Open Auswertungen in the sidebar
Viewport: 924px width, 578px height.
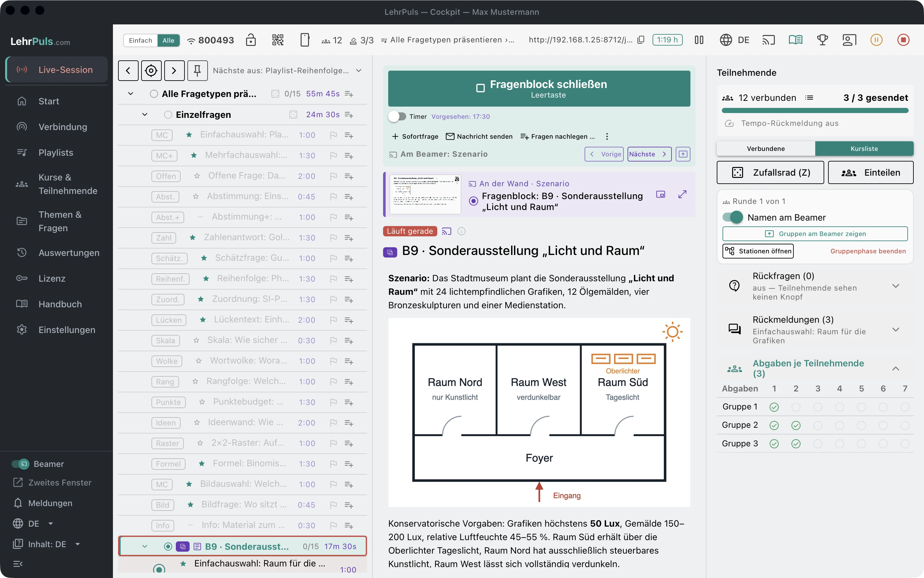56,253
